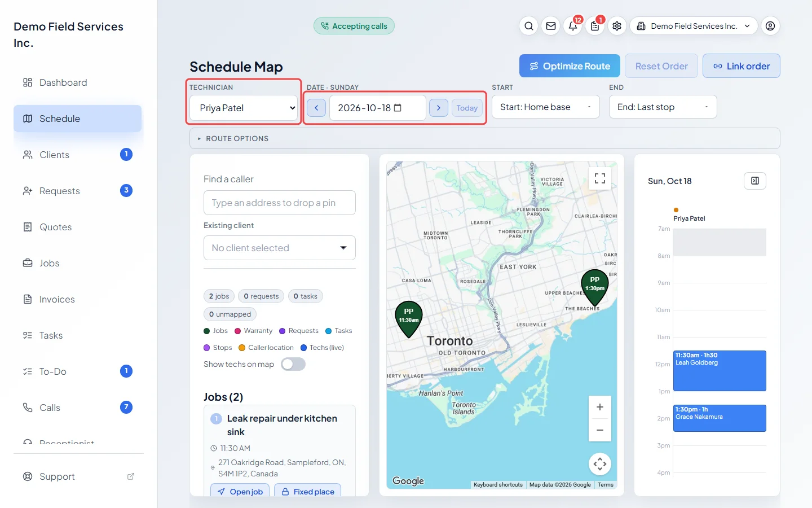Open the Demo Field Services Inc. company switcher
This screenshot has height=508, width=812.
coord(694,26)
